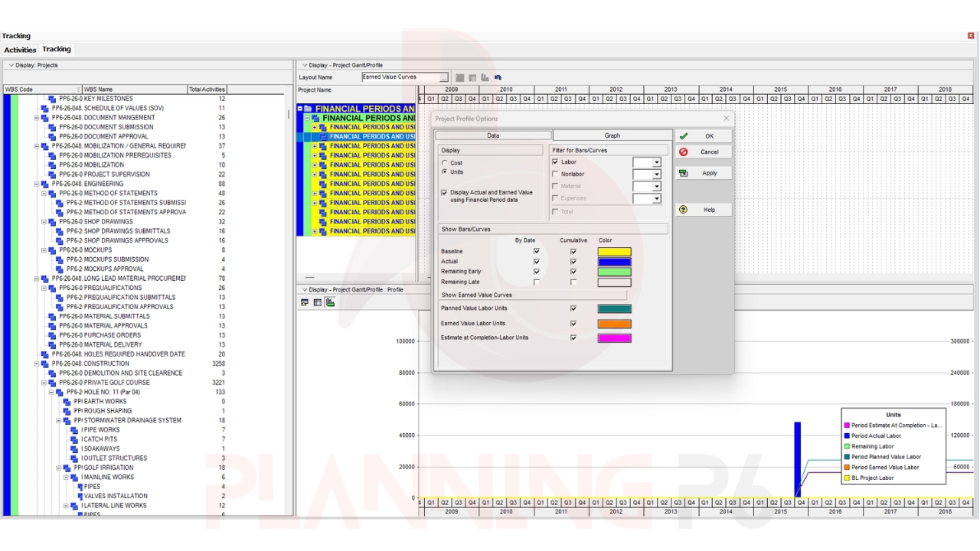Check the Remaining Late By Date checkbox
The height and width of the screenshot is (551, 980).
pyautogui.click(x=536, y=282)
